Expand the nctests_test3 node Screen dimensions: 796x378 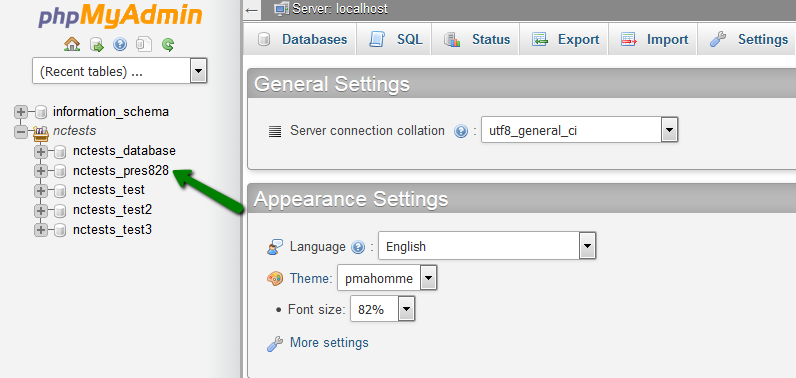click(x=41, y=230)
